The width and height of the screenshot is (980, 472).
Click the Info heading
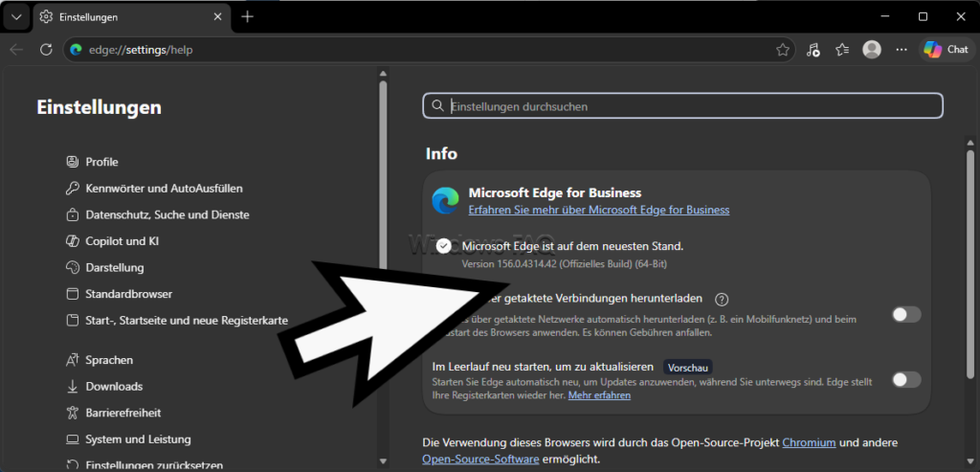click(441, 154)
